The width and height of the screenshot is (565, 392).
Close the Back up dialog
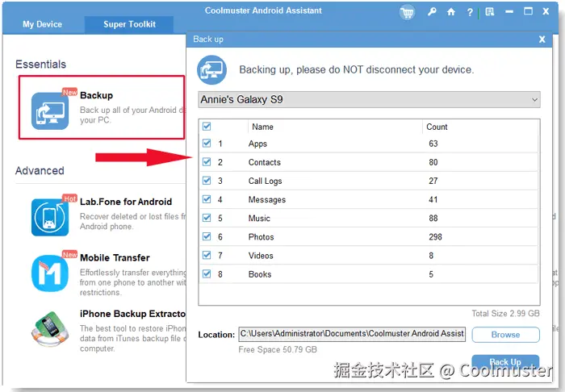542,40
